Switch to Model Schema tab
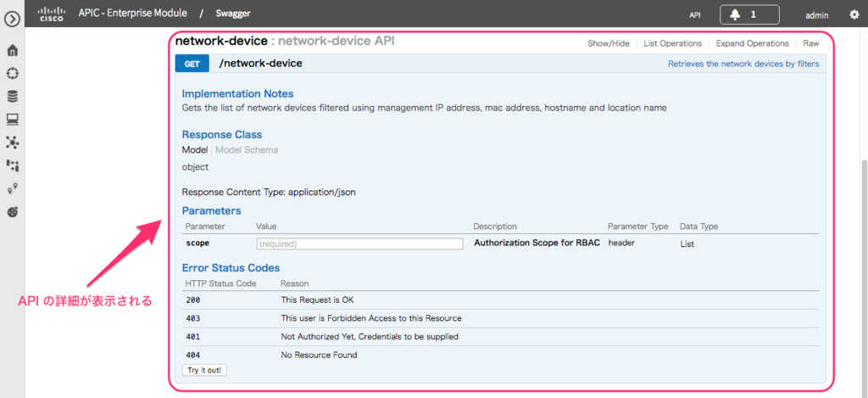 coord(247,149)
